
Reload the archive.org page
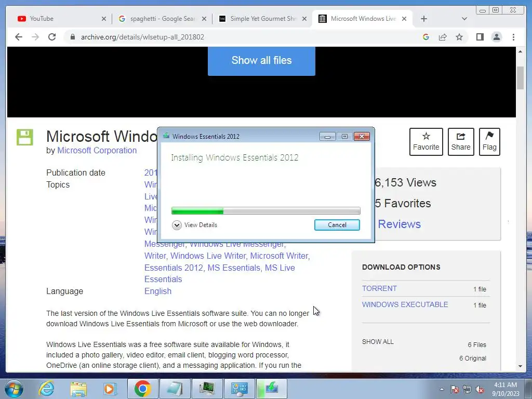coord(52,37)
